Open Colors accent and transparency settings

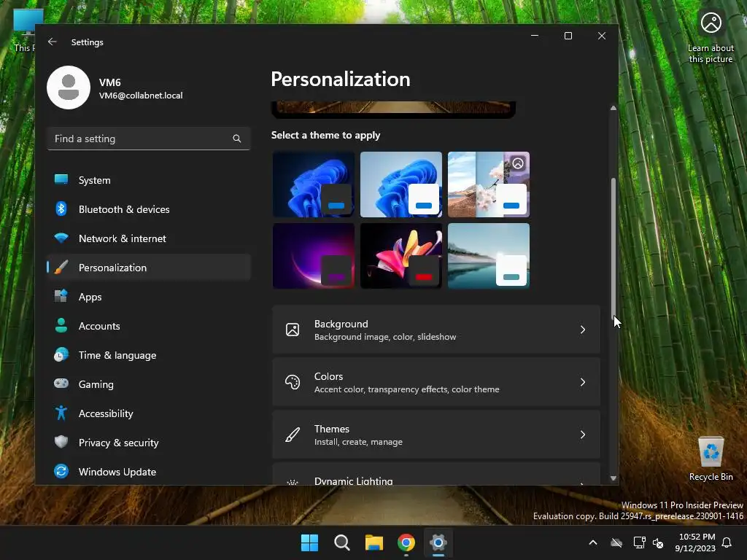coord(436,382)
